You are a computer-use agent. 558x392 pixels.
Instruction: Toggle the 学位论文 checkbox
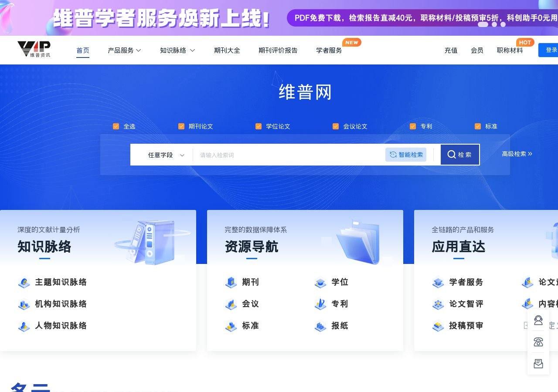[259, 126]
